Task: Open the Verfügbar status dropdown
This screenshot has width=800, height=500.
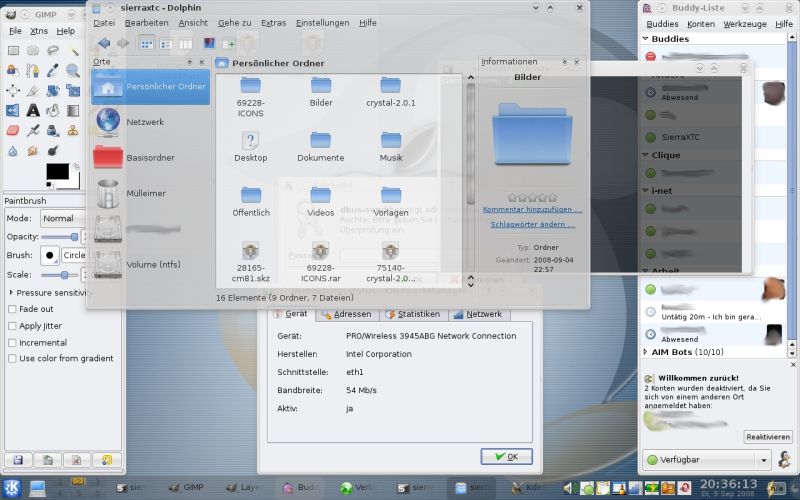Action: (705, 459)
